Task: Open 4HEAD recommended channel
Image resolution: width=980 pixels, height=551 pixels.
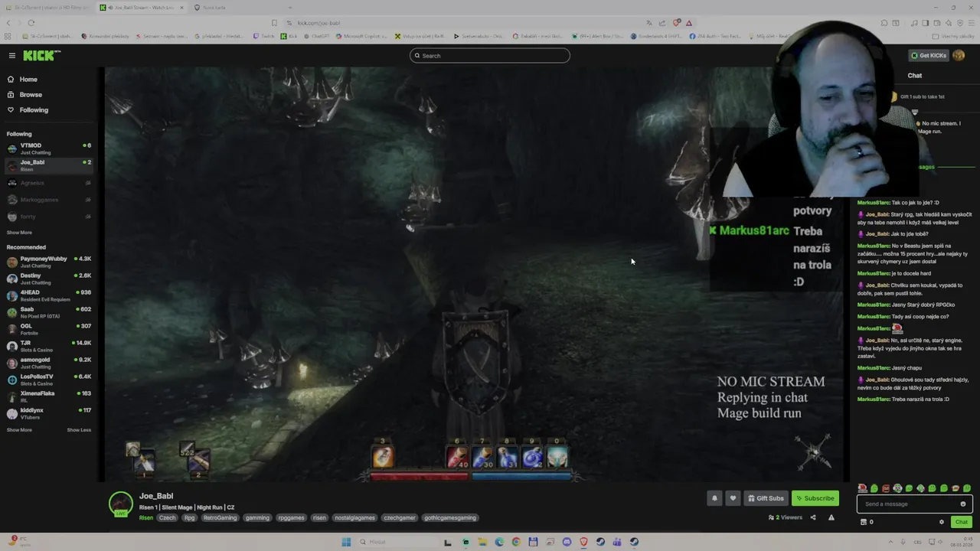Action: (x=49, y=295)
